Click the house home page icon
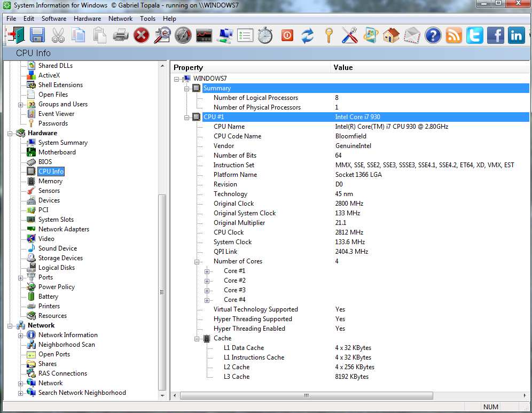Image resolution: width=532 pixels, height=413 pixels. pyautogui.click(x=391, y=35)
